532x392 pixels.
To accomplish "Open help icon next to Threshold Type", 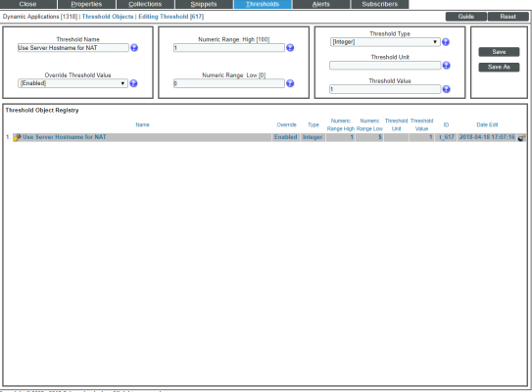I will pyautogui.click(x=446, y=42).
